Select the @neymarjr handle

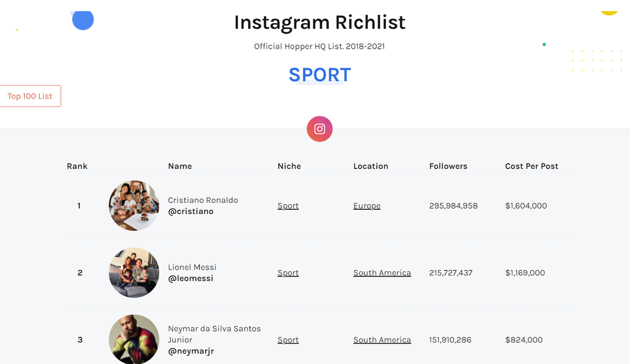point(191,351)
